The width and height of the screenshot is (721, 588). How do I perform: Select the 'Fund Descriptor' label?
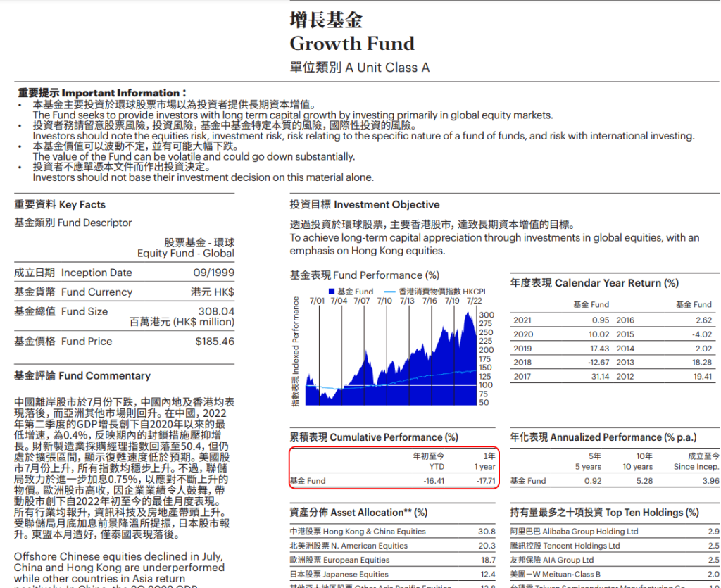(95, 223)
